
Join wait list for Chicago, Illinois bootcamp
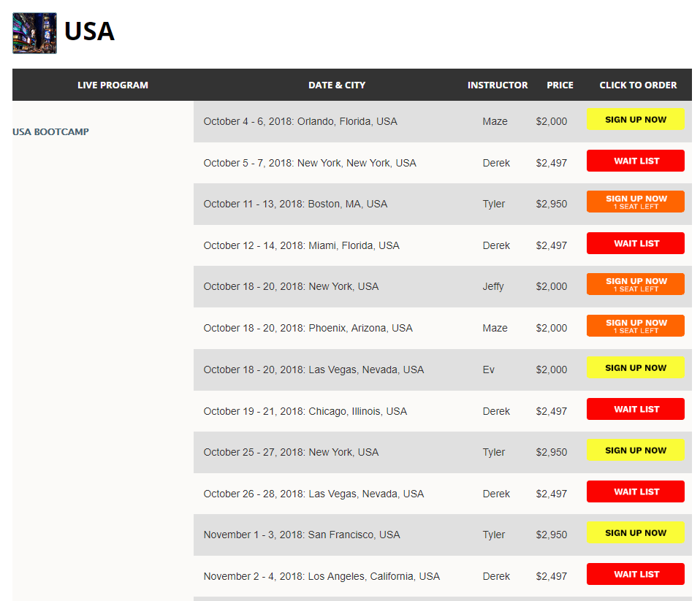click(x=635, y=409)
